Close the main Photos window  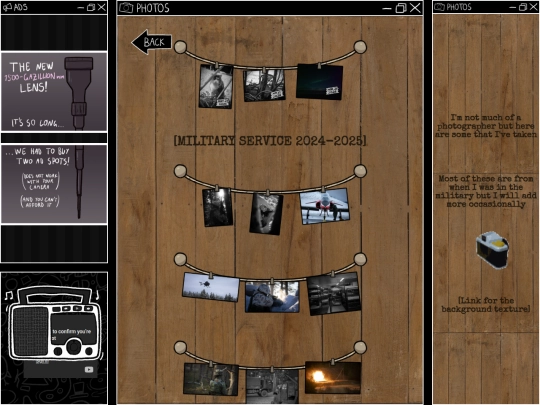[416, 8]
